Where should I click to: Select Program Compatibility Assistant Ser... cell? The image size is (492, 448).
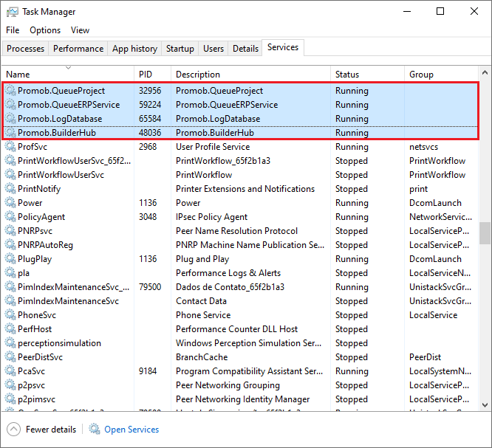pyautogui.click(x=249, y=371)
